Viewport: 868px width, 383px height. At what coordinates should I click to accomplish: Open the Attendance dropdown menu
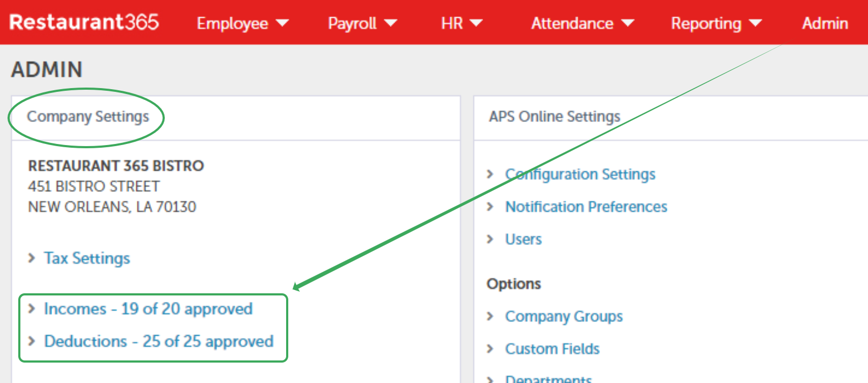click(x=583, y=23)
